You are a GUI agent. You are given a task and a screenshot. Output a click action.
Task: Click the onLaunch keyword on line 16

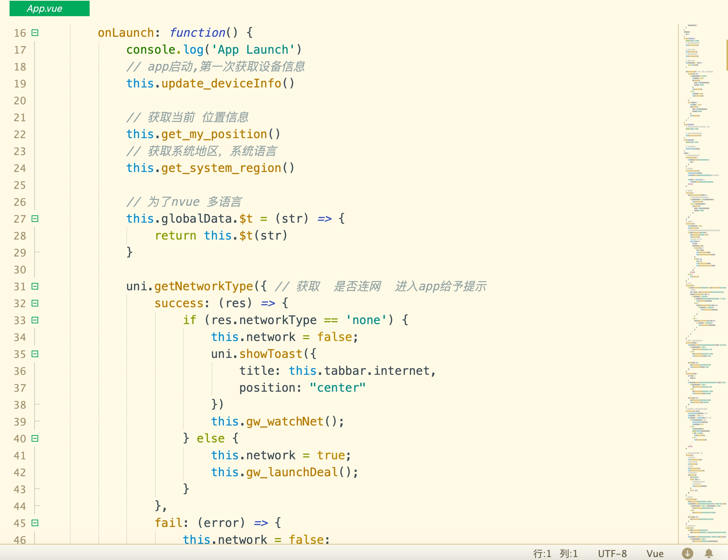pyautogui.click(x=126, y=33)
